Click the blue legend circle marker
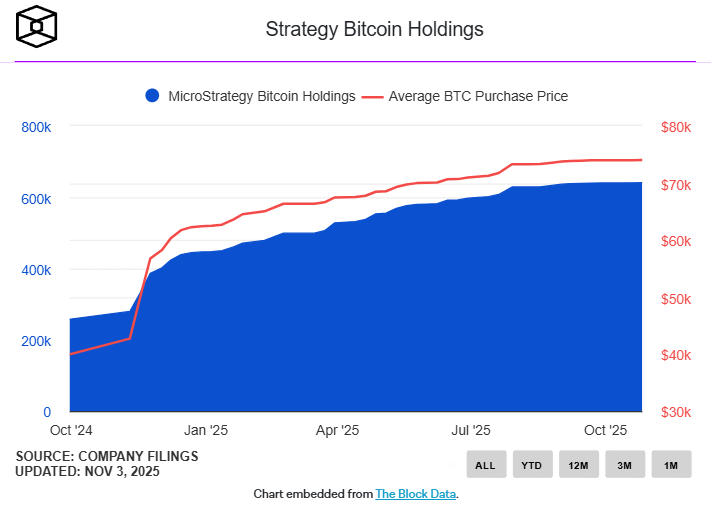711x505 pixels. pyautogui.click(x=152, y=96)
